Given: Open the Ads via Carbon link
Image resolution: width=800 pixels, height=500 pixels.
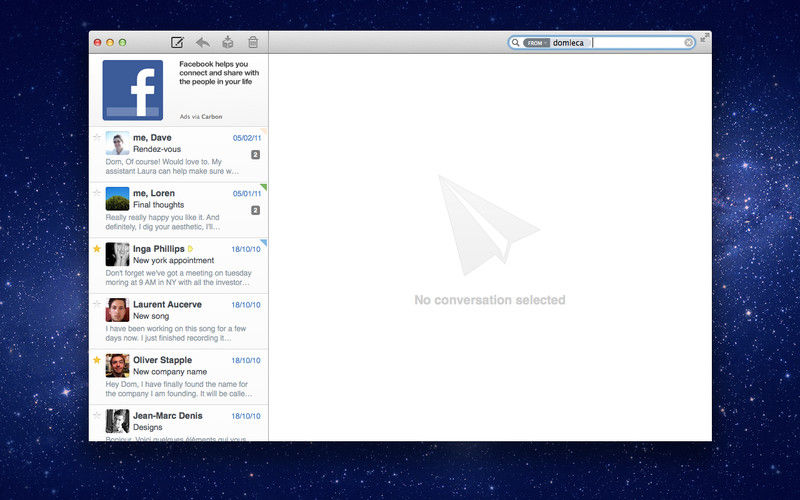Looking at the screenshot, I should pos(201,117).
